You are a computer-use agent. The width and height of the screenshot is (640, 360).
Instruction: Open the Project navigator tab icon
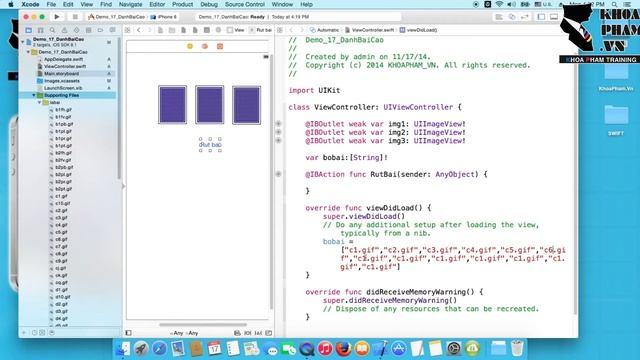point(29,30)
